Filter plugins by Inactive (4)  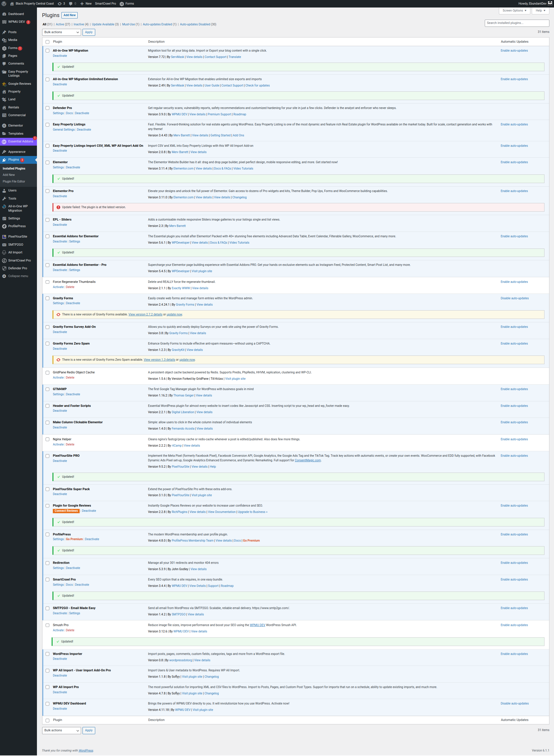click(x=81, y=25)
